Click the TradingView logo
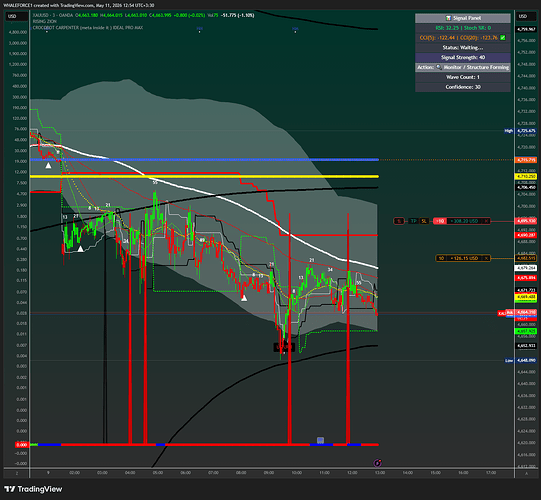Screen dimensions: 541x500 tap(33, 489)
